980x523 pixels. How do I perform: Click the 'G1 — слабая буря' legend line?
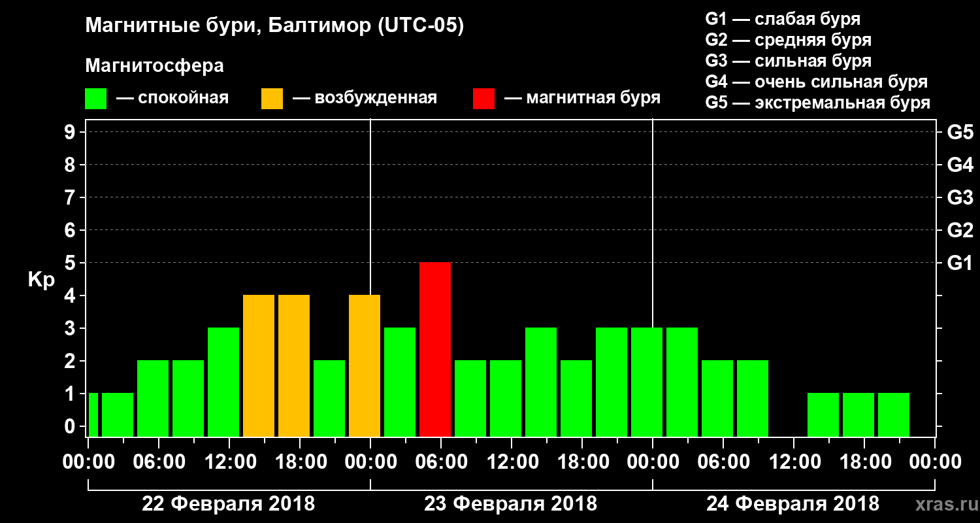(783, 19)
